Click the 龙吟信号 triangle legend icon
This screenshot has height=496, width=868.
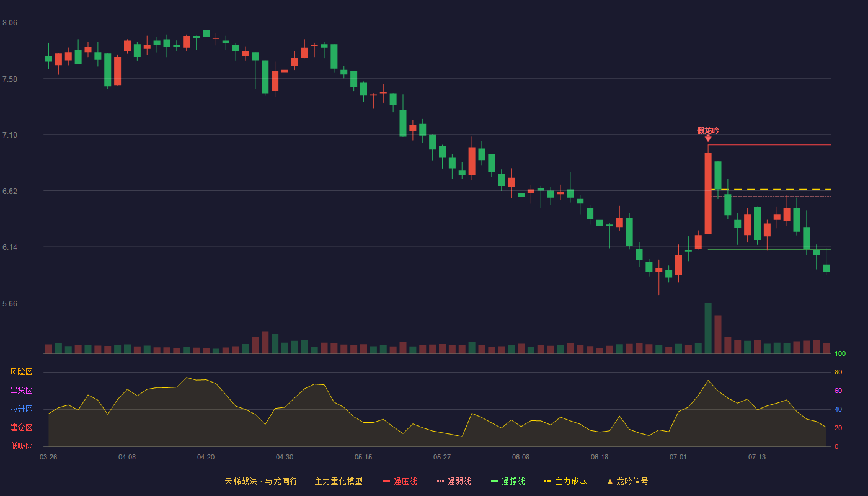[610, 481]
